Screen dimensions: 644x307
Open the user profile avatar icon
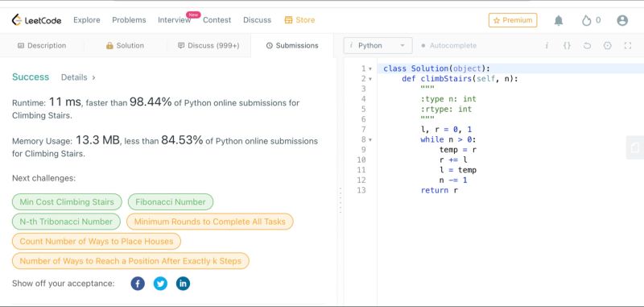tap(622, 20)
